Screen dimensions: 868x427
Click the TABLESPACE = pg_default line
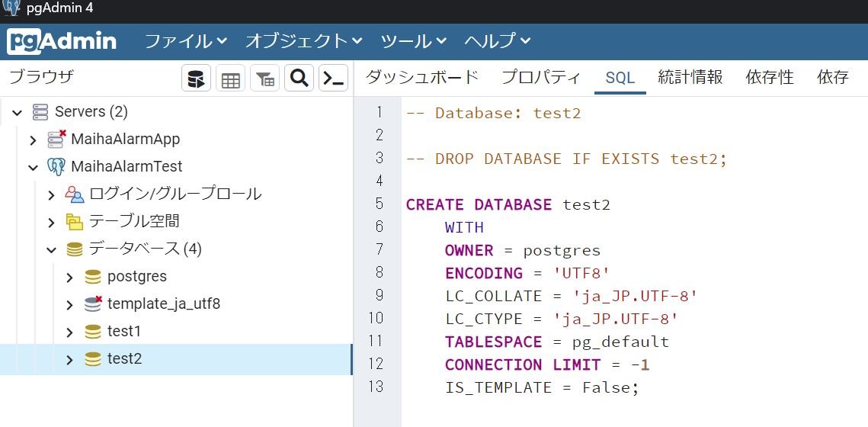coord(557,342)
